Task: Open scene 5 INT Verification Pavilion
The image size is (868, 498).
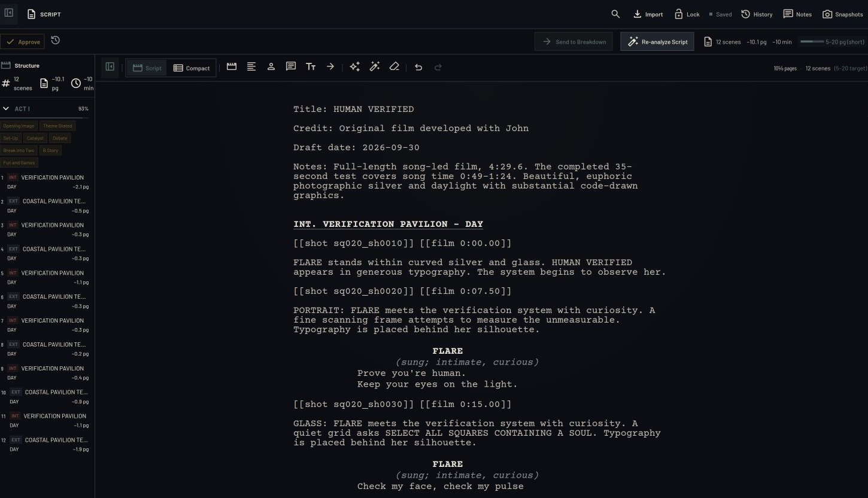Action: (x=45, y=277)
